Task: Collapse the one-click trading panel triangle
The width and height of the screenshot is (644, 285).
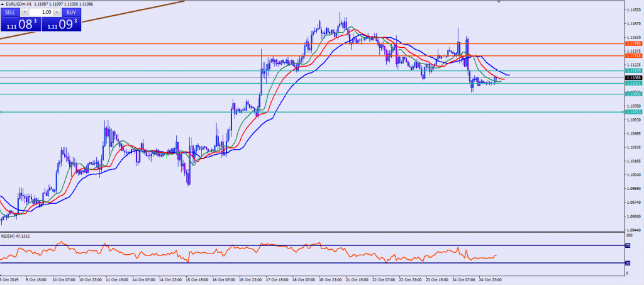Action: [x=3, y=4]
